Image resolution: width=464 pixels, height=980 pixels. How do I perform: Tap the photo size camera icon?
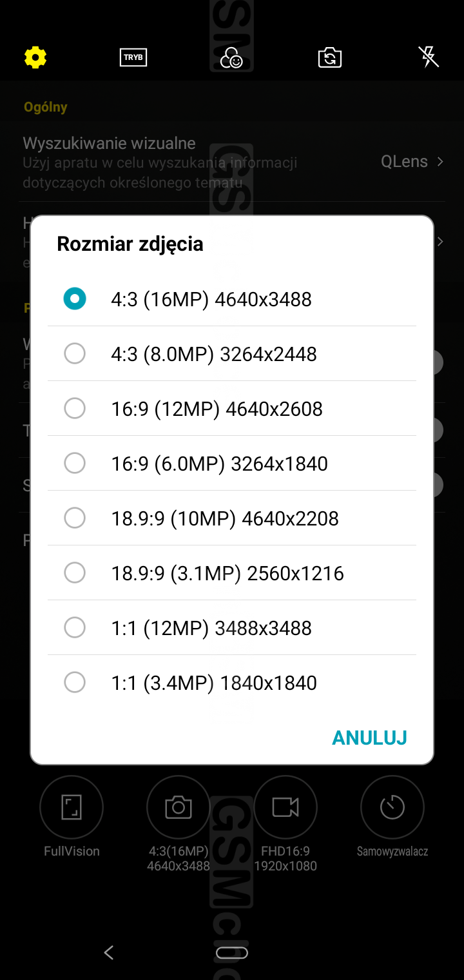(x=179, y=807)
